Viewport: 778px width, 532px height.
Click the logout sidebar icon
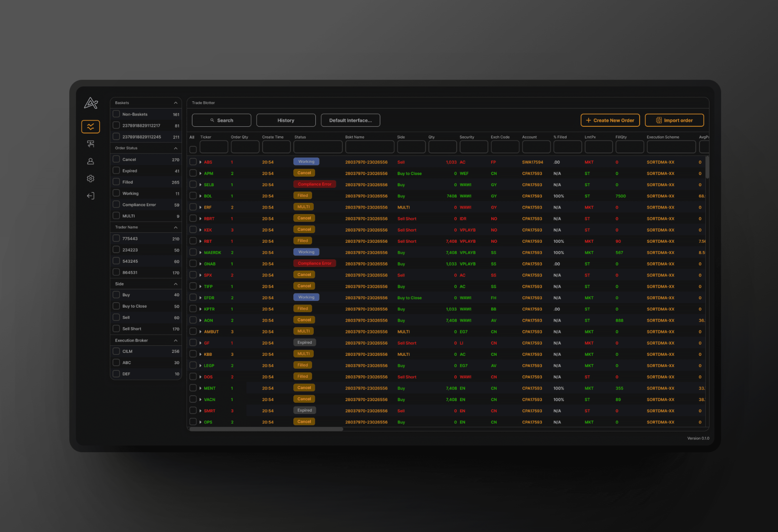pos(90,196)
